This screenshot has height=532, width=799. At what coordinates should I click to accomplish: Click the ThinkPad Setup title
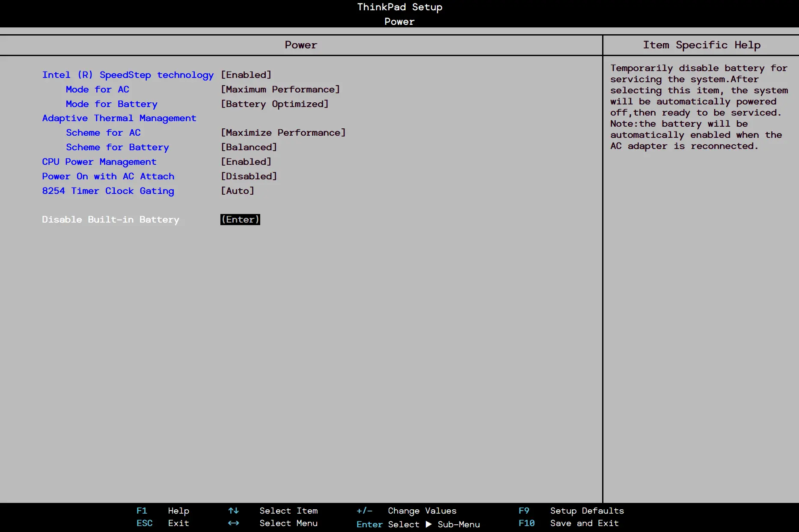coord(400,7)
